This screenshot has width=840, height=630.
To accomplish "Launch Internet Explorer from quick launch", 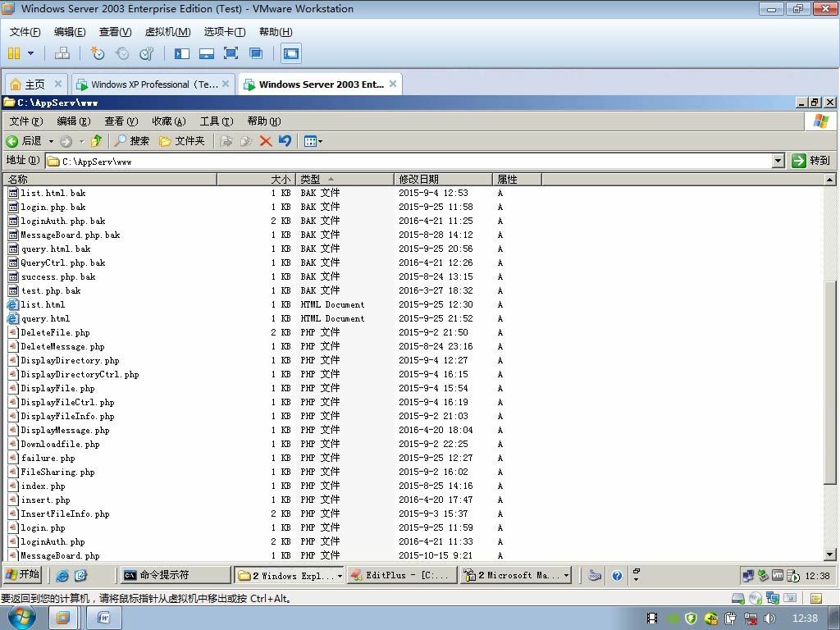I will click(62, 575).
